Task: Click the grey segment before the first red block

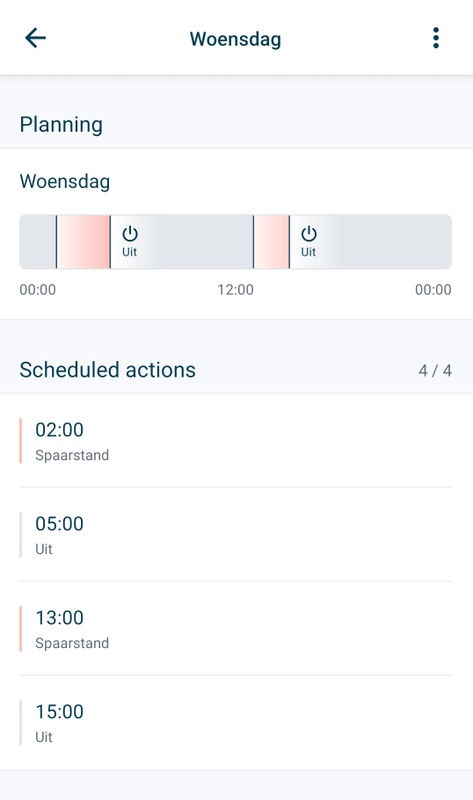Action: coord(38,242)
